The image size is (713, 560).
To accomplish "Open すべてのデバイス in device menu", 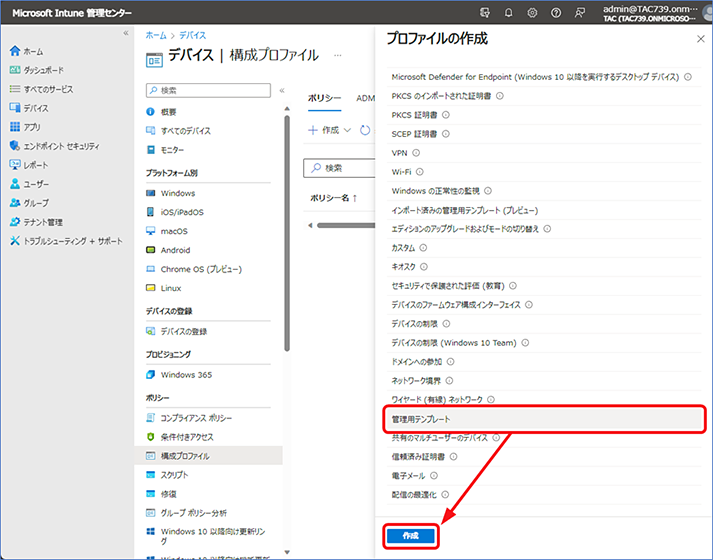I will [178, 131].
